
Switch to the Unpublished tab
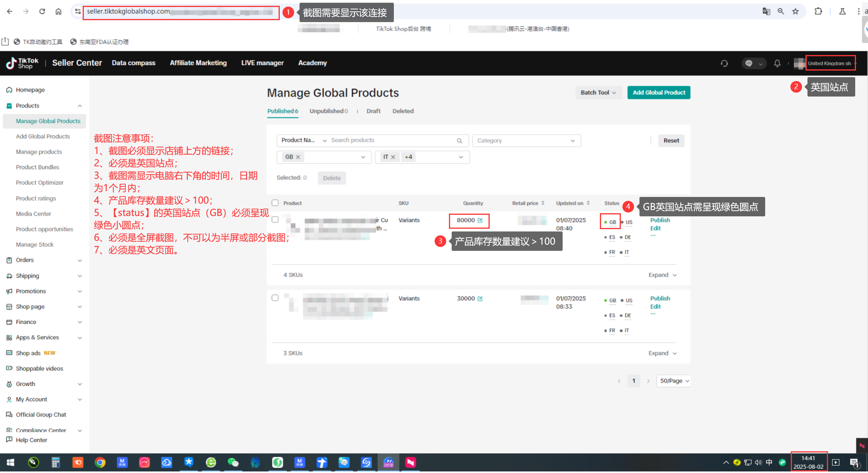tap(328, 111)
